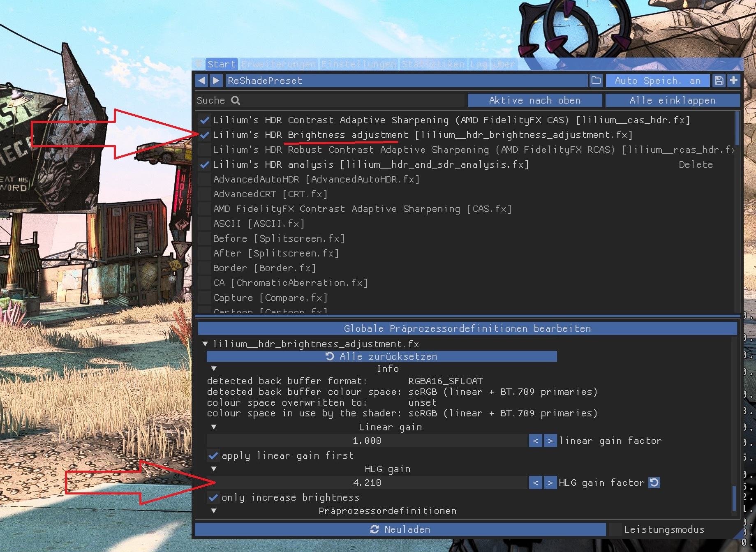Click Delete on Lilium's HDR analysis row
The height and width of the screenshot is (552, 756).
coord(696,164)
